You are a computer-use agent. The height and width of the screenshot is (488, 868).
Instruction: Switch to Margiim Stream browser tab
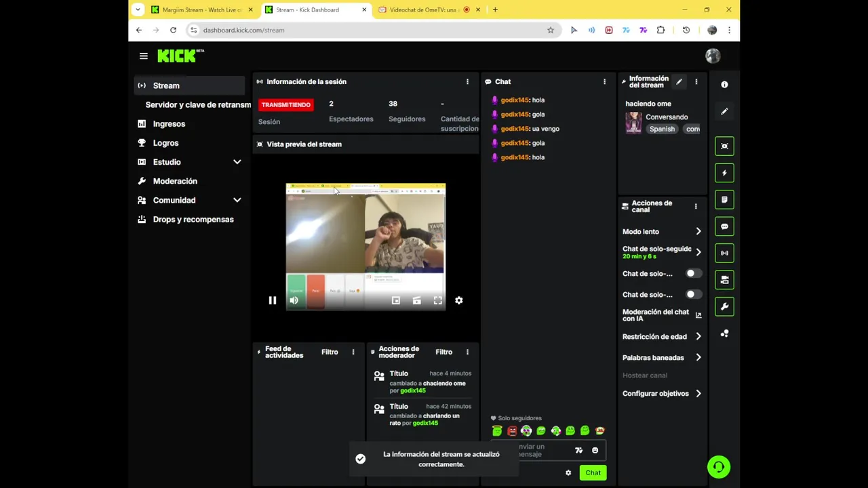203,9
